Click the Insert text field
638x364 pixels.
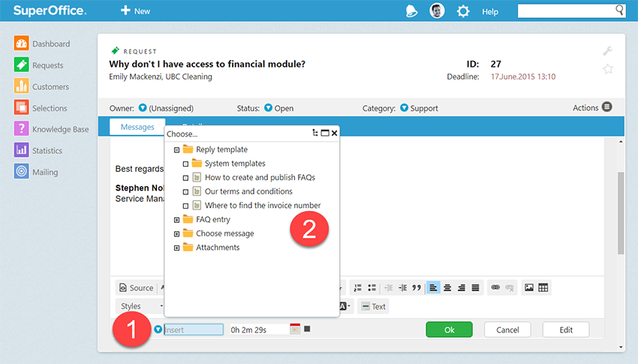tap(194, 329)
